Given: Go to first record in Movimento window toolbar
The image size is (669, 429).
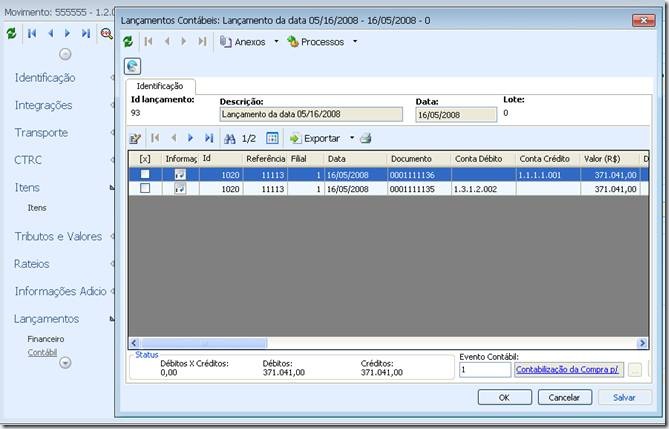Looking at the screenshot, I should (32, 33).
